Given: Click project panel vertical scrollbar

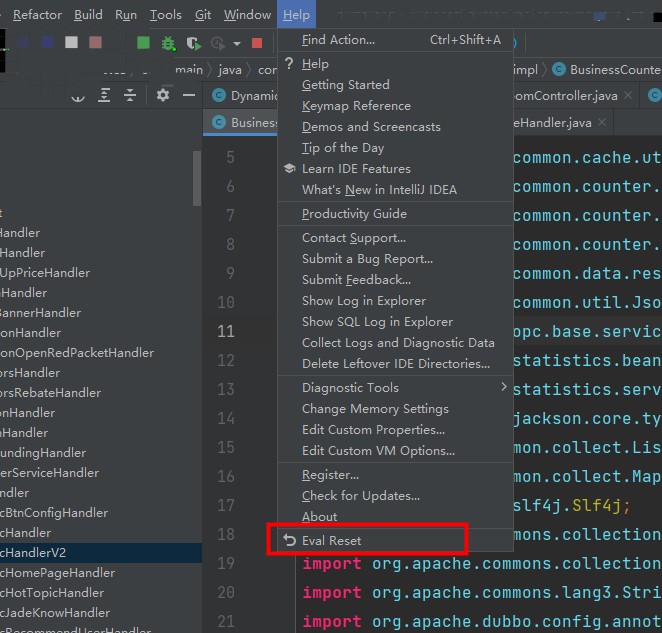Looking at the screenshot, I should tap(197, 178).
